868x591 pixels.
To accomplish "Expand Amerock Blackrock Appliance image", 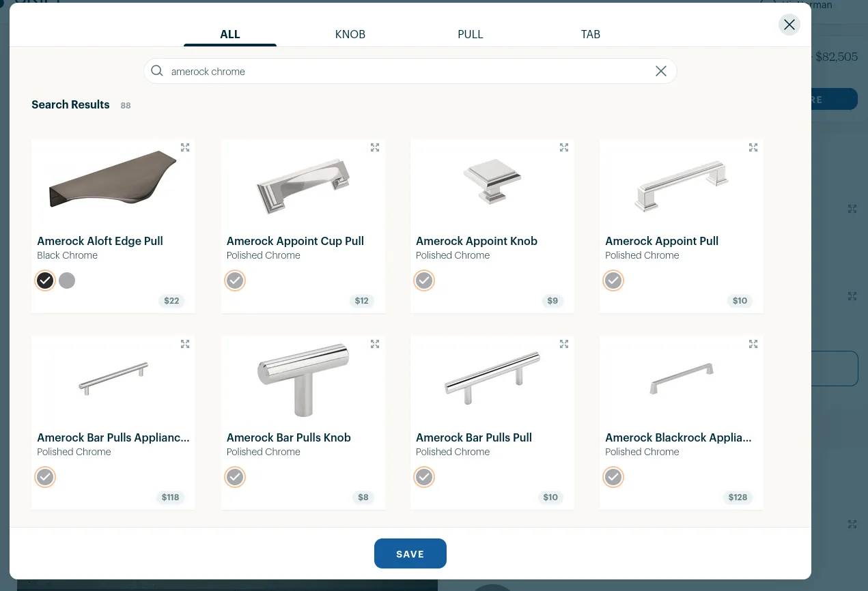I will 753,344.
